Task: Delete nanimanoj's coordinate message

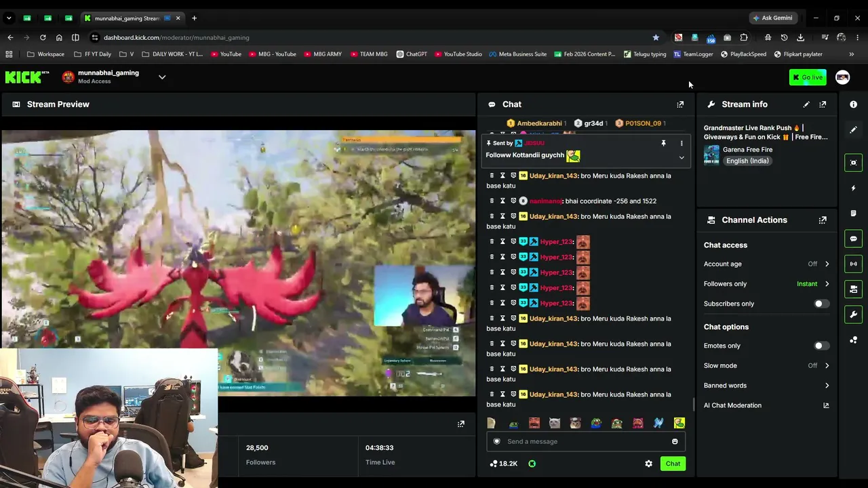Action: tap(492, 201)
